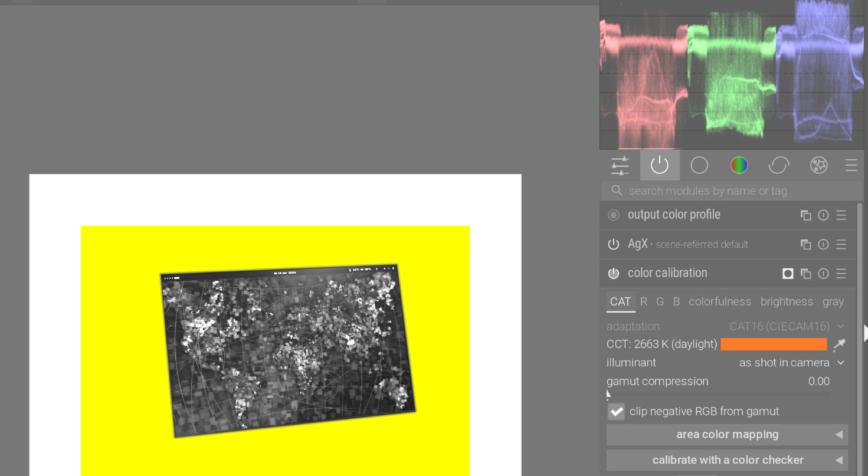Expand the output color profile module header
868x476 pixels.
click(674, 215)
